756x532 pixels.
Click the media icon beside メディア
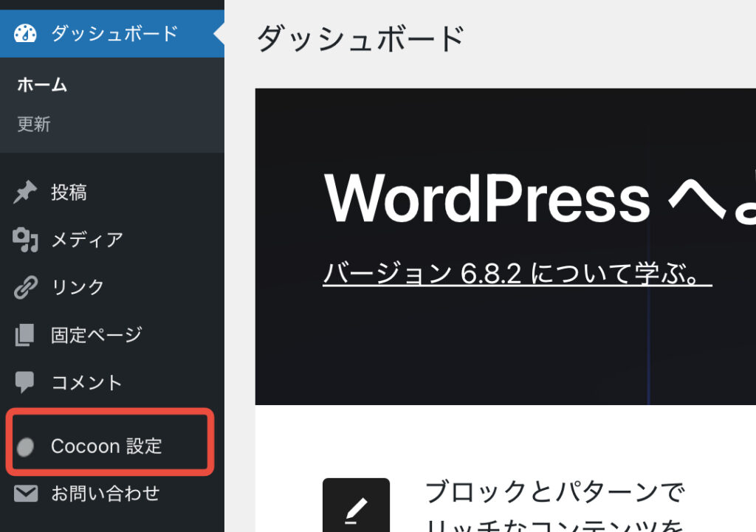click(25, 240)
